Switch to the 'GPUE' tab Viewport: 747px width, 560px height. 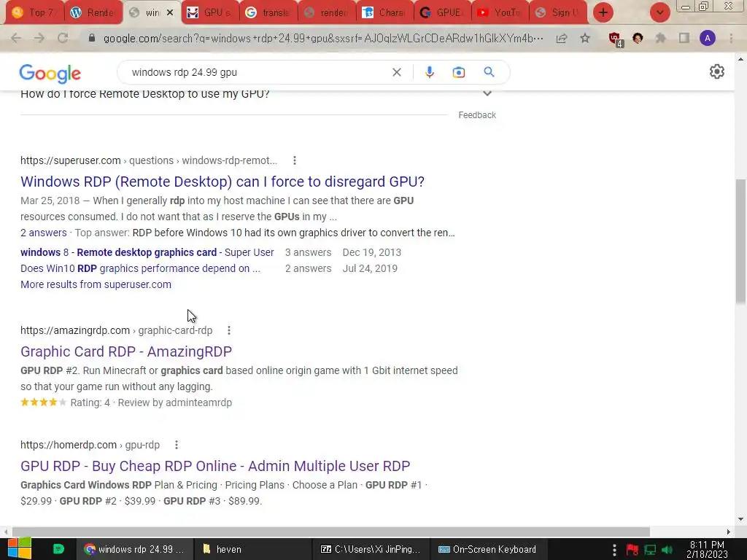coord(443,13)
